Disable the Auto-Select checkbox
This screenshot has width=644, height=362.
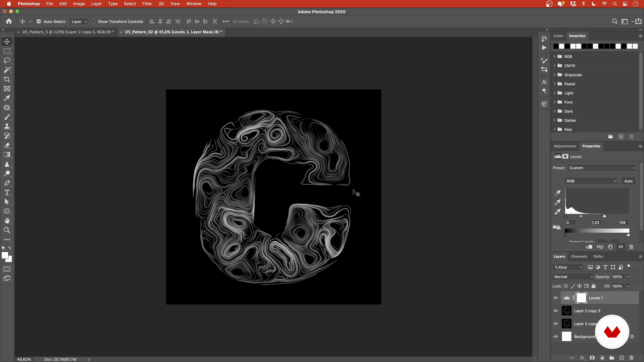pyautogui.click(x=39, y=21)
